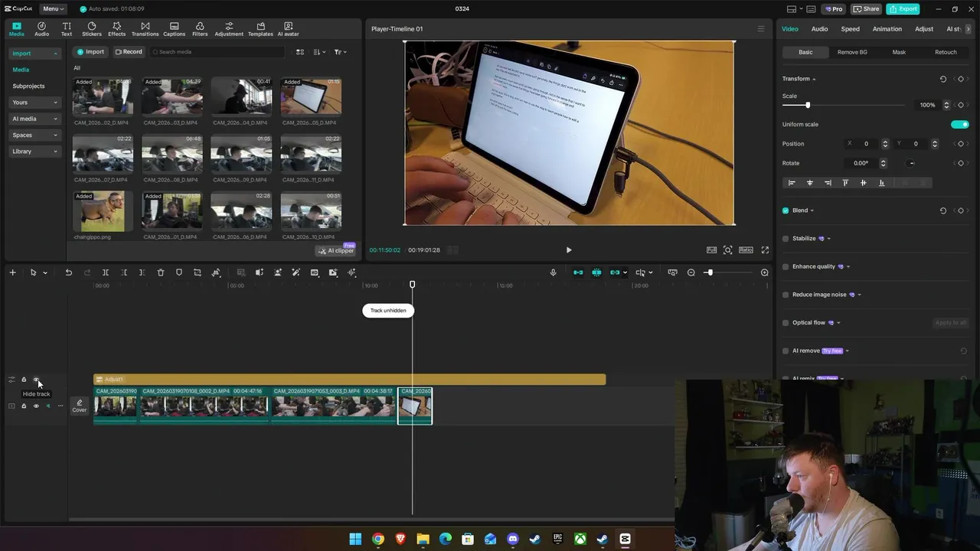The image size is (980, 551).
Task: Open the AI avatar panel
Action: click(288, 29)
